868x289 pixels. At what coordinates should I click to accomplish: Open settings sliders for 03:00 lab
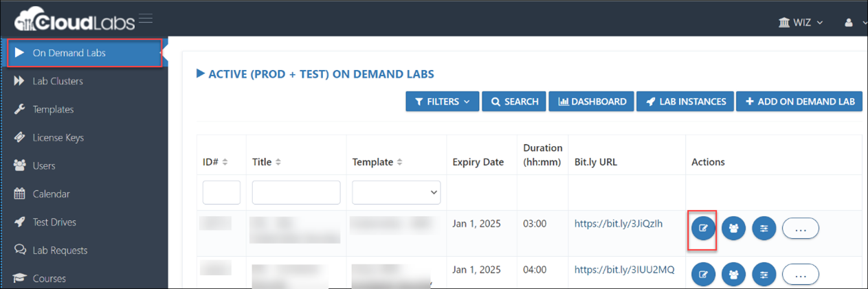click(x=764, y=229)
